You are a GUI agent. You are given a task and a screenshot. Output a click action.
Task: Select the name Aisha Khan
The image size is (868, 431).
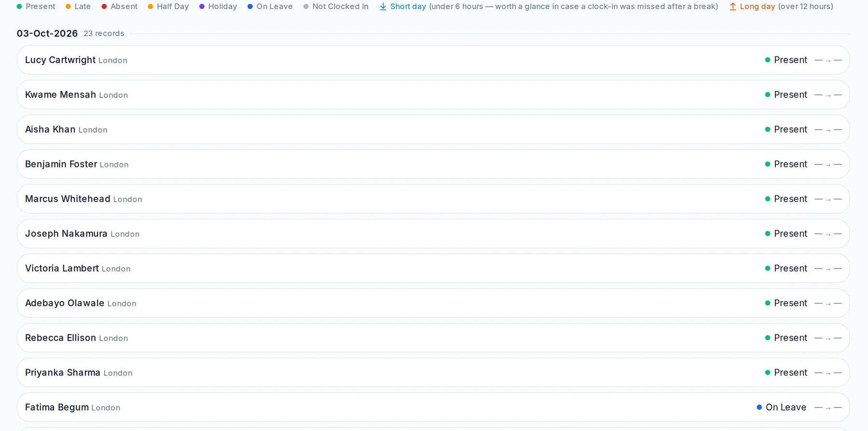tap(50, 129)
